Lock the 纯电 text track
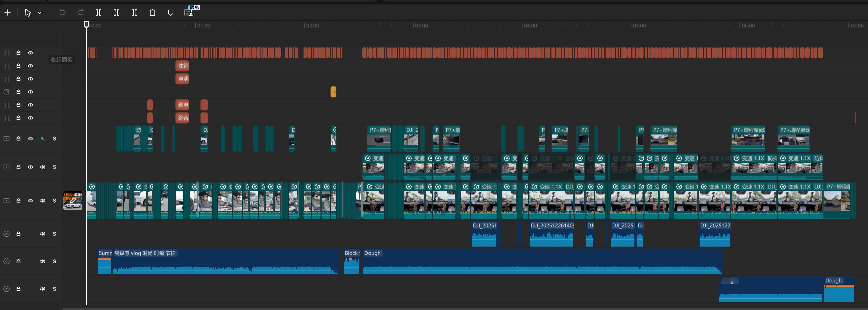The image size is (868, 310). tap(19, 105)
